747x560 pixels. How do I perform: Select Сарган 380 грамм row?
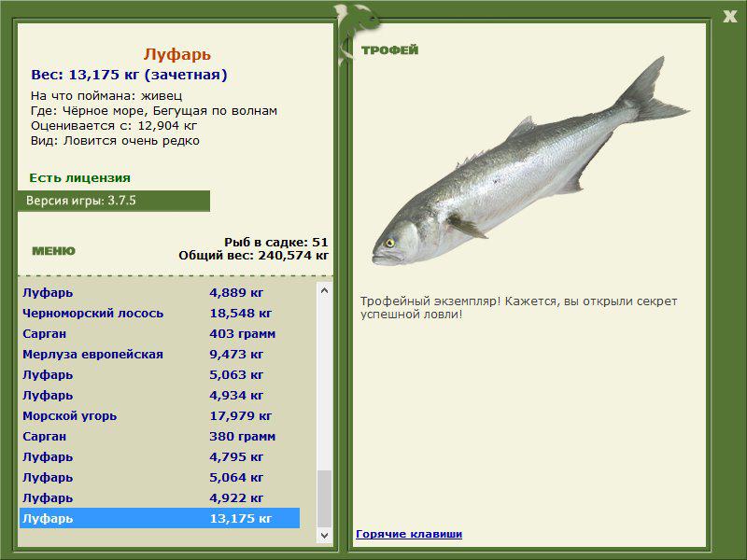[160, 436]
